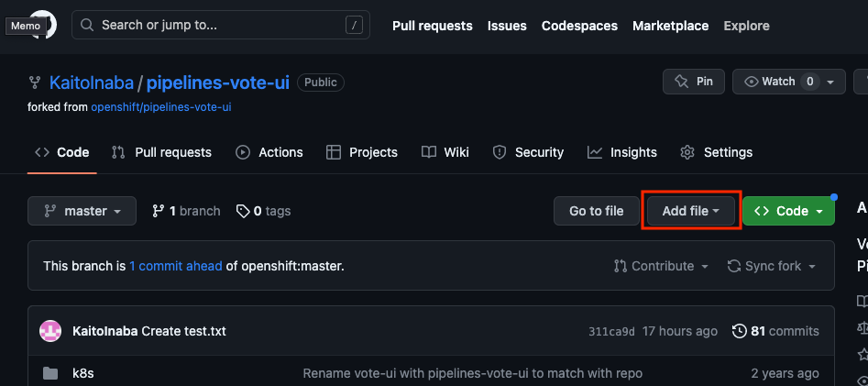
Task: Open the openshift/pipelines-vote-ui upstream link
Action: tap(161, 107)
